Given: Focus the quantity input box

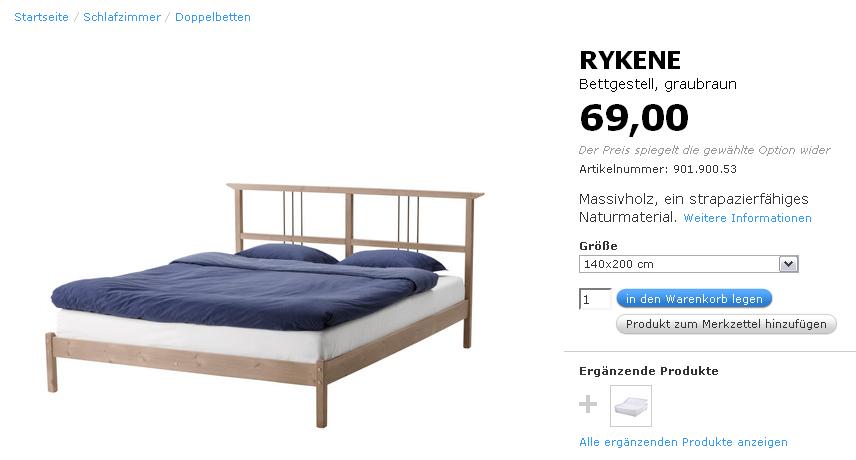Looking at the screenshot, I should click(x=595, y=299).
